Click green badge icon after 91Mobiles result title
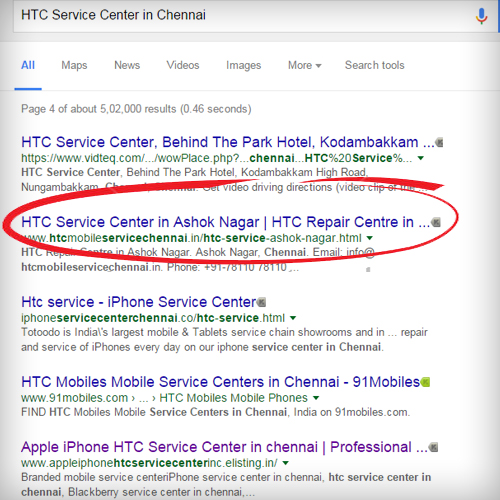The image size is (500, 500). coord(425,382)
